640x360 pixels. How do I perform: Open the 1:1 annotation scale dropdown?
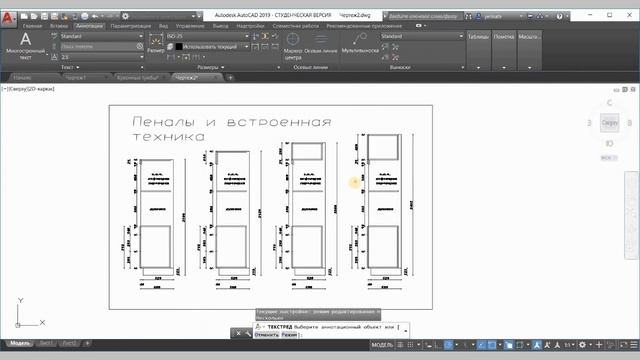tap(570, 345)
